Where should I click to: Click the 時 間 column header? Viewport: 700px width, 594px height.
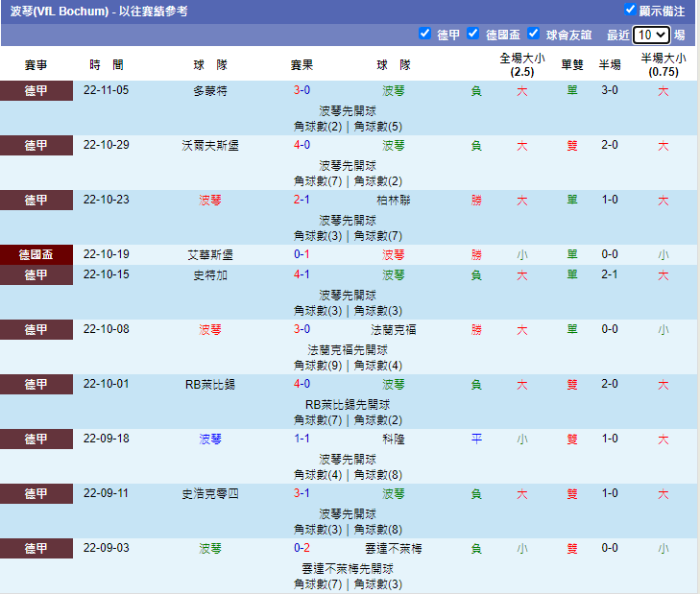tap(107, 65)
